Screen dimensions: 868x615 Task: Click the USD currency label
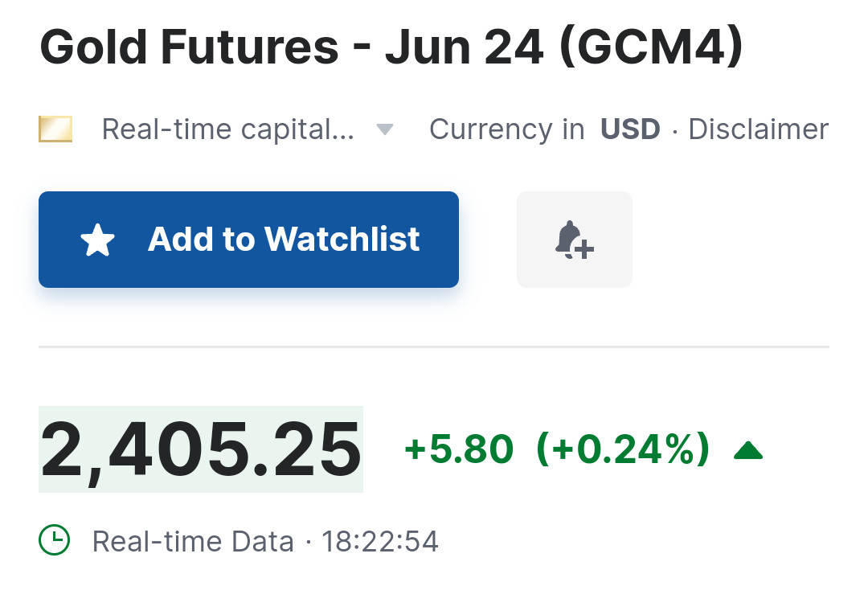tap(630, 129)
